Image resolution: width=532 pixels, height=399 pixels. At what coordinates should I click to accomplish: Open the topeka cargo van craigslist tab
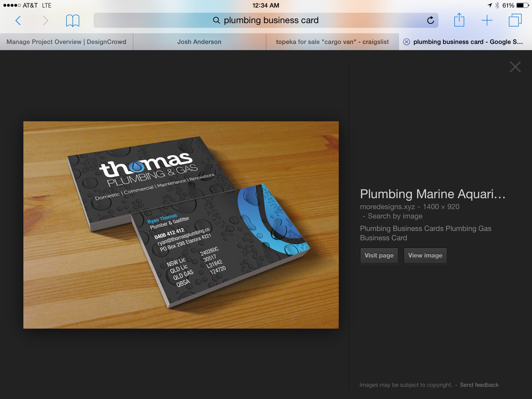coord(332,42)
